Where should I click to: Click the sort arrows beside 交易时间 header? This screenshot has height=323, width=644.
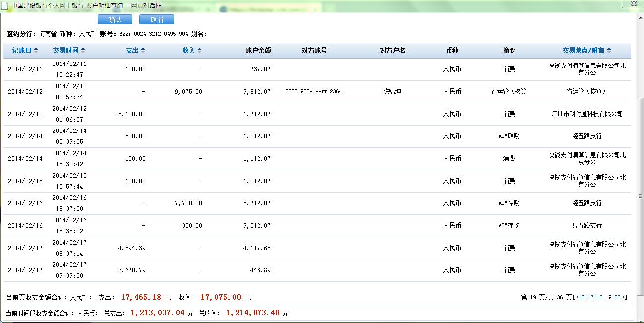click(x=83, y=51)
